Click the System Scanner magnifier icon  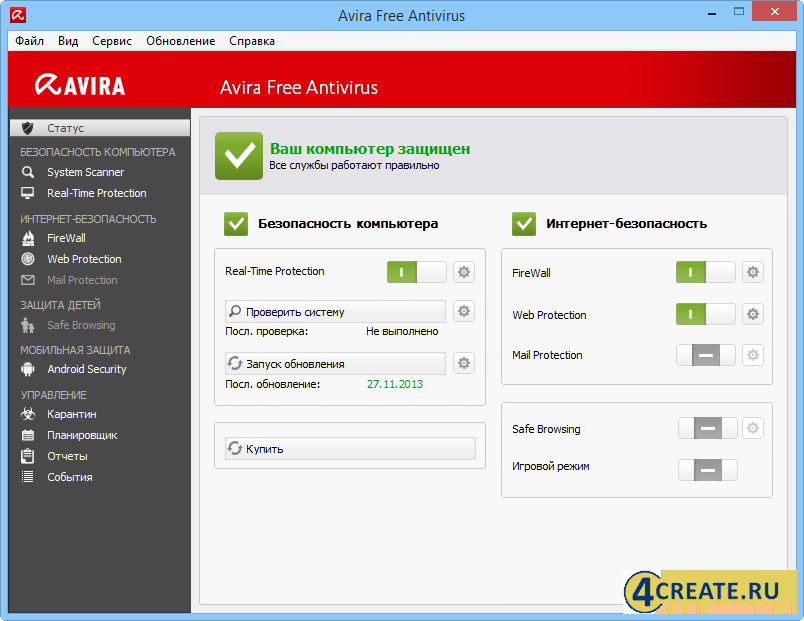(x=28, y=172)
